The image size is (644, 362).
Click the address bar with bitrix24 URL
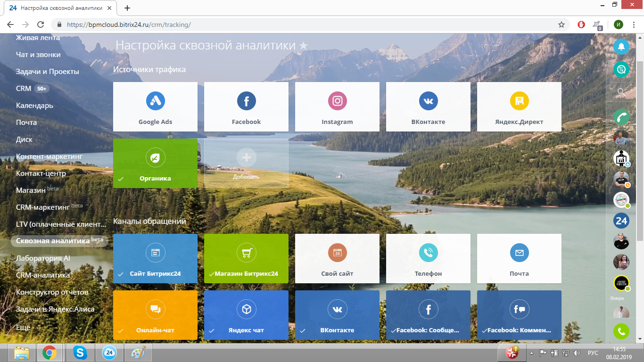(311, 25)
